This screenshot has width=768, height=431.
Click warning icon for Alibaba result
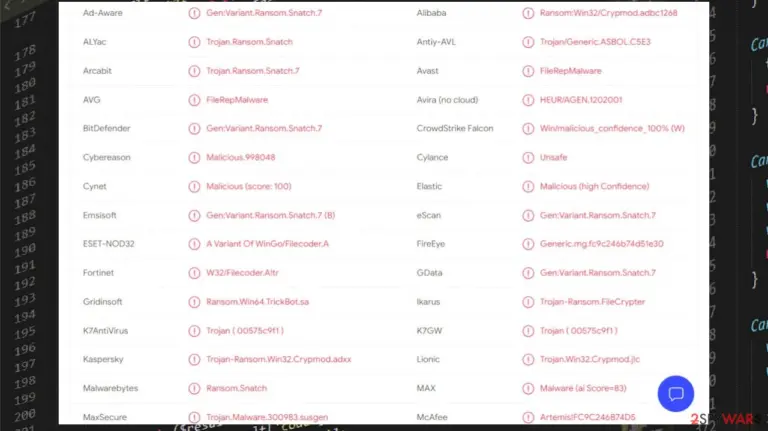528,13
